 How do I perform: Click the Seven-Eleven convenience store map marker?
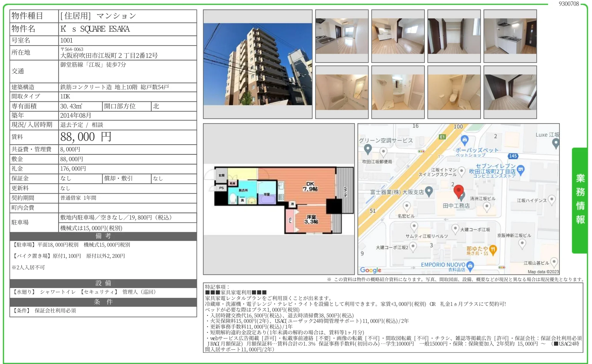pyautogui.click(x=521, y=169)
